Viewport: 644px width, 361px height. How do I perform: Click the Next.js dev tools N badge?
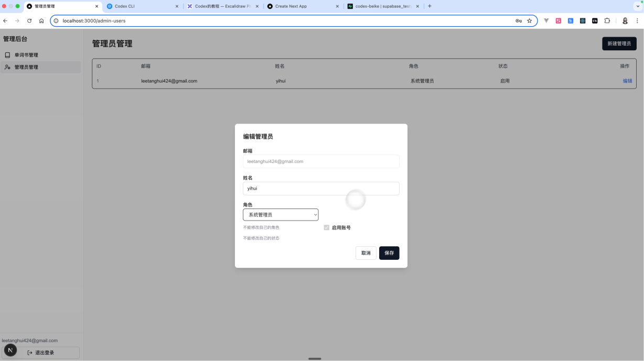(x=10, y=350)
